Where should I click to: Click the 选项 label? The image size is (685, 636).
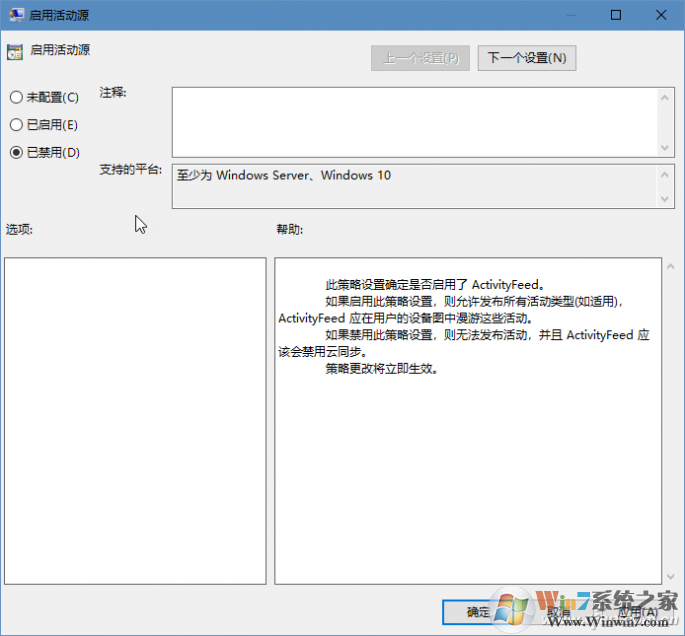[19, 229]
